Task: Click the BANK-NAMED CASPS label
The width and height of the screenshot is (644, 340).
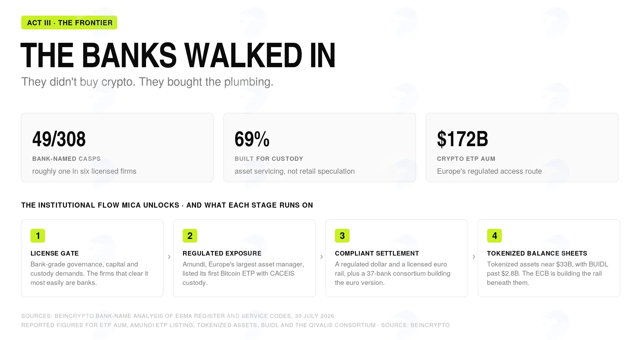Action: 66,159
